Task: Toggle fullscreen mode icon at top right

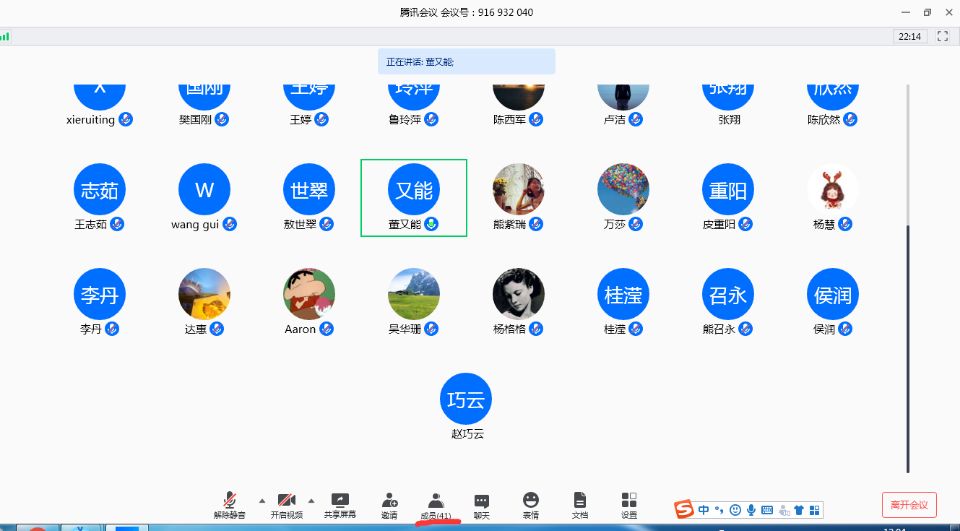Action: (942, 36)
